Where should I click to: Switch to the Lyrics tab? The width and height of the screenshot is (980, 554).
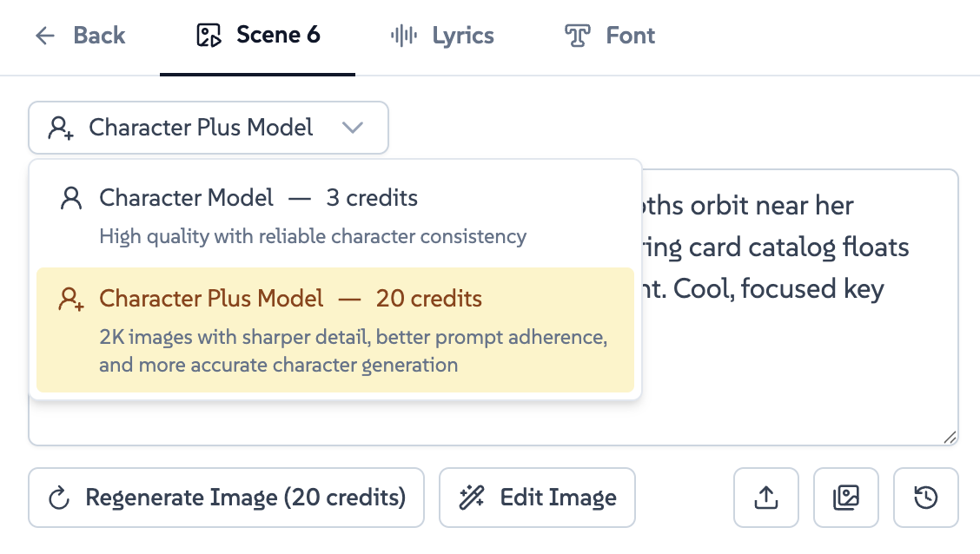[x=440, y=35]
